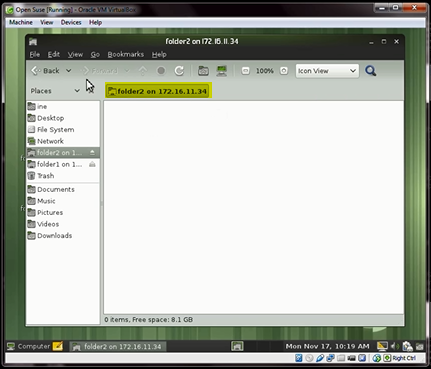Go up one folder level
This screenshot has height=369, width=431.
(143, 71)
